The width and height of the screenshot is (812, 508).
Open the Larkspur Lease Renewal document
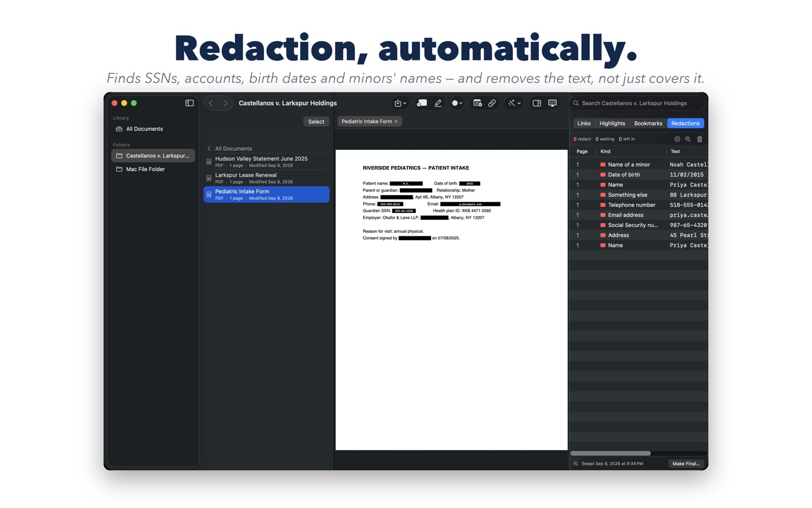[x=266, y=178]
